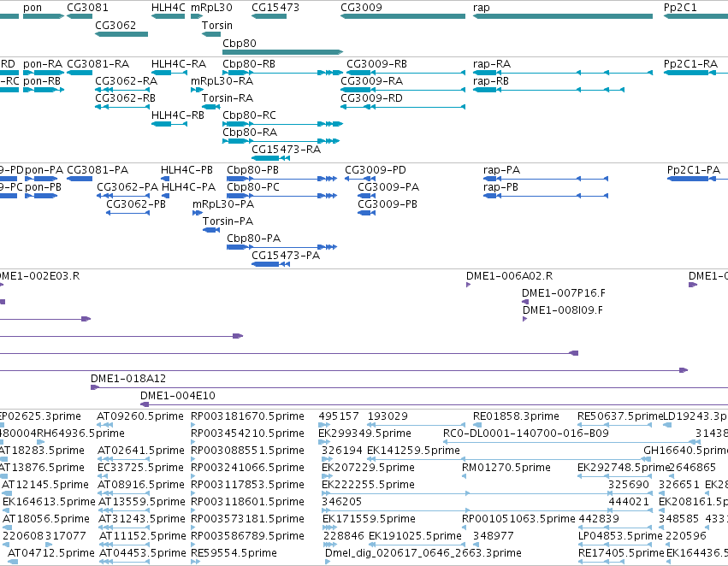The height and width of the screenshot is (566, 728).
Task: Open the CG15473-RA transcript label
Action: pyautogui.click(x=286, y=149)
